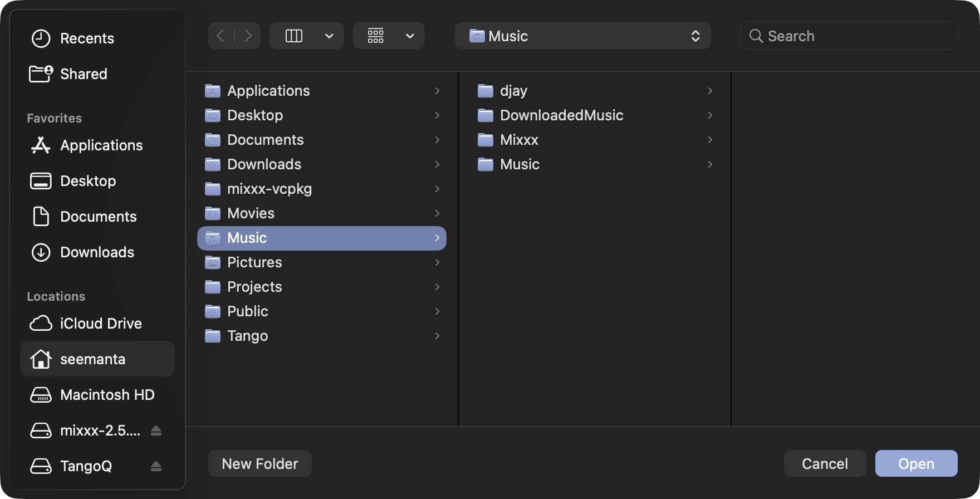Screen dimensions: 980x499
Task: Select the Tango folder
Action: tap(322, 336)
